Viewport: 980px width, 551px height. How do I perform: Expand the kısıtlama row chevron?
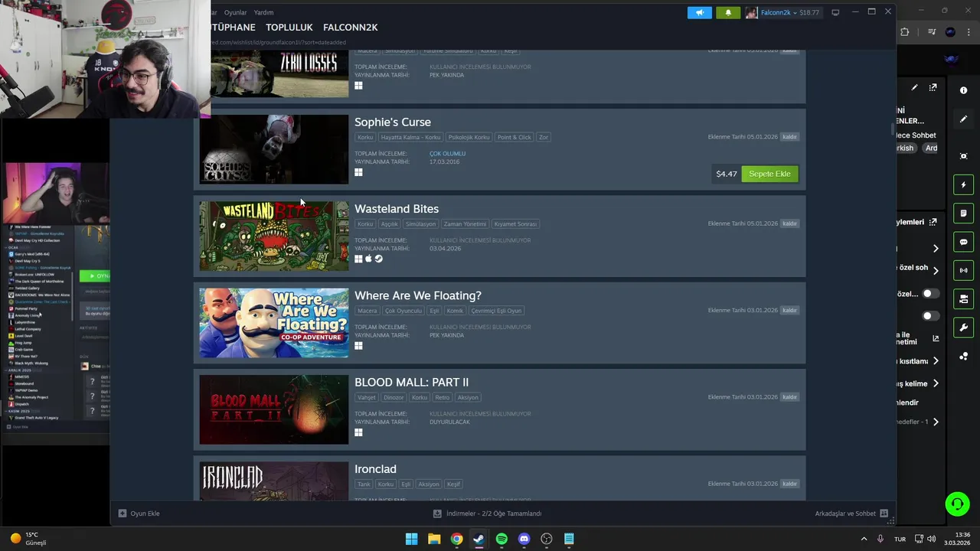pyautogui.click(x=936, y=361)
